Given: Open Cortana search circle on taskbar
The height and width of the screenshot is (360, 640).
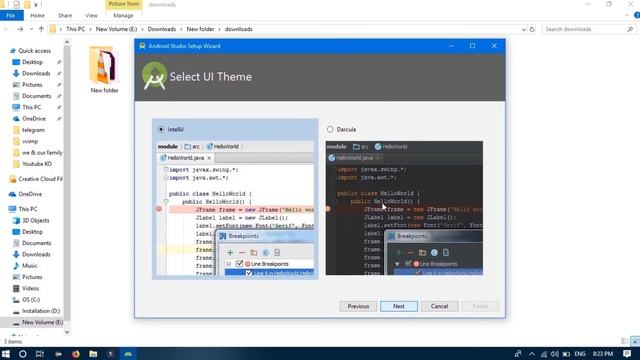Looking at the screenshot, I should point(22,353).
